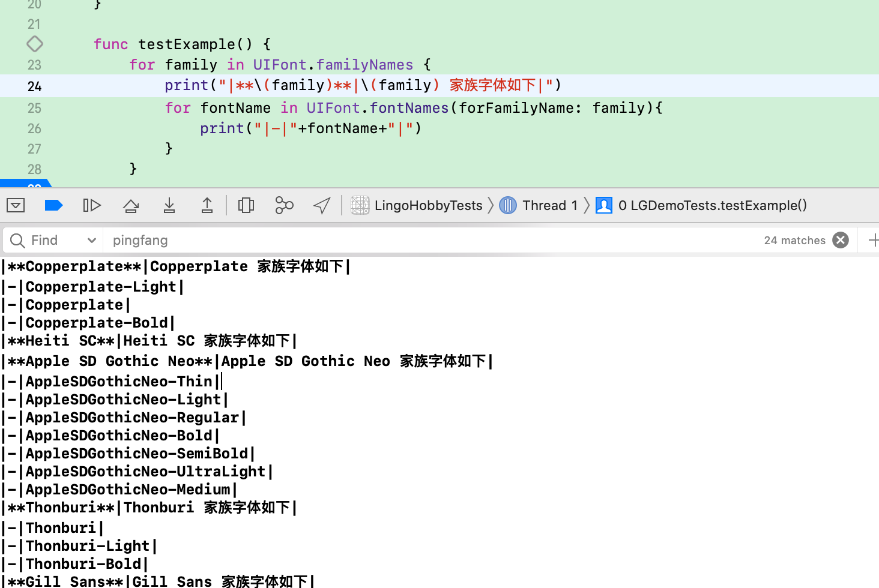Viewport: 879px width, 588px height.
Task: Clear the pingfang search with the X
Action: coord(841,239)
